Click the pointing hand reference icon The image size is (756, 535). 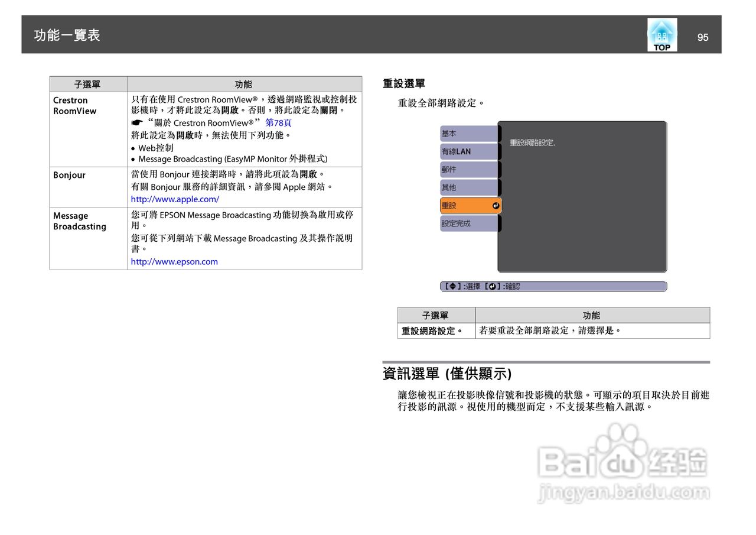click(x=137, y=123)
